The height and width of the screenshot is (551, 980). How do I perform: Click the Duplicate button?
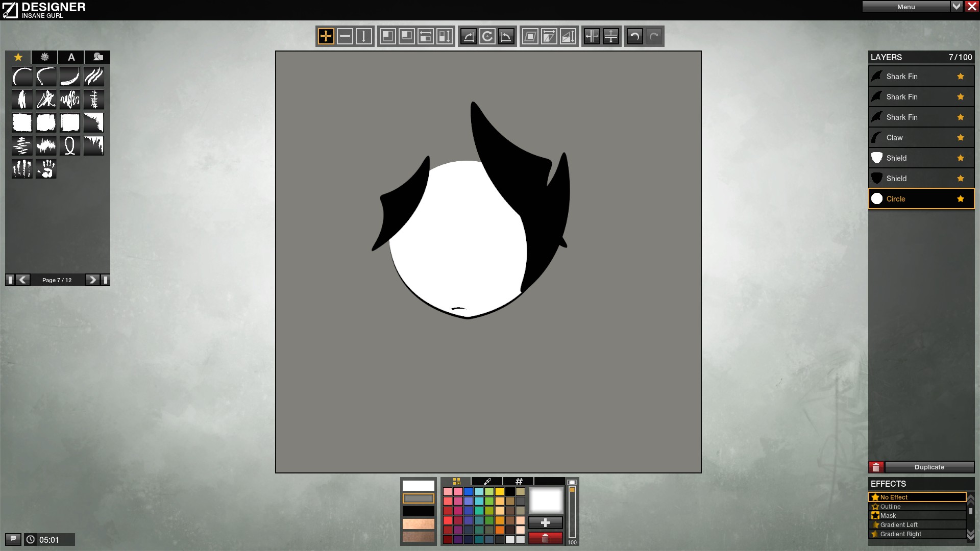click(929, 467)
